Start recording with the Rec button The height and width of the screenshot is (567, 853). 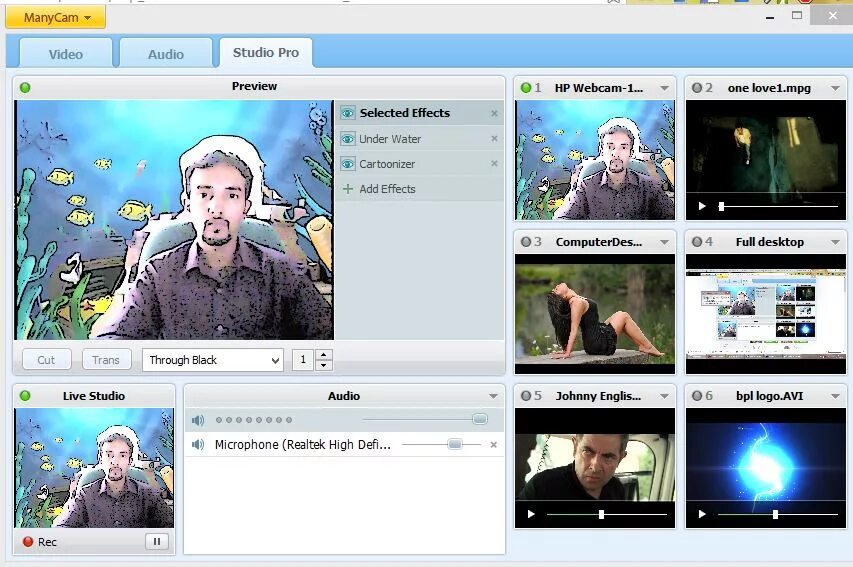point(40,542)
